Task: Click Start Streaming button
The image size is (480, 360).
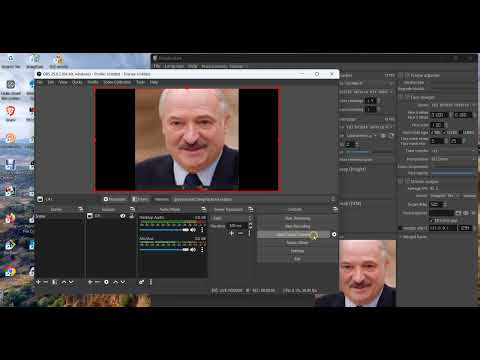Action: 297,218
